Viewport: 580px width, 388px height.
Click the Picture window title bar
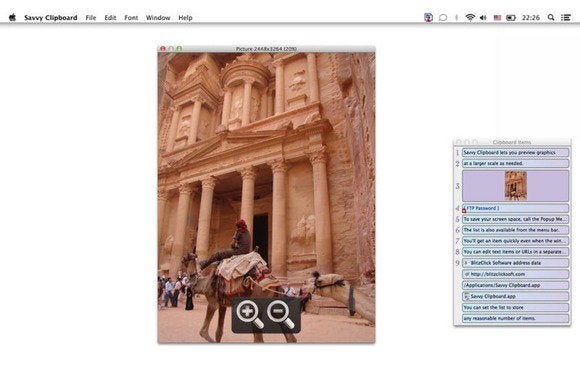(266, 48)
